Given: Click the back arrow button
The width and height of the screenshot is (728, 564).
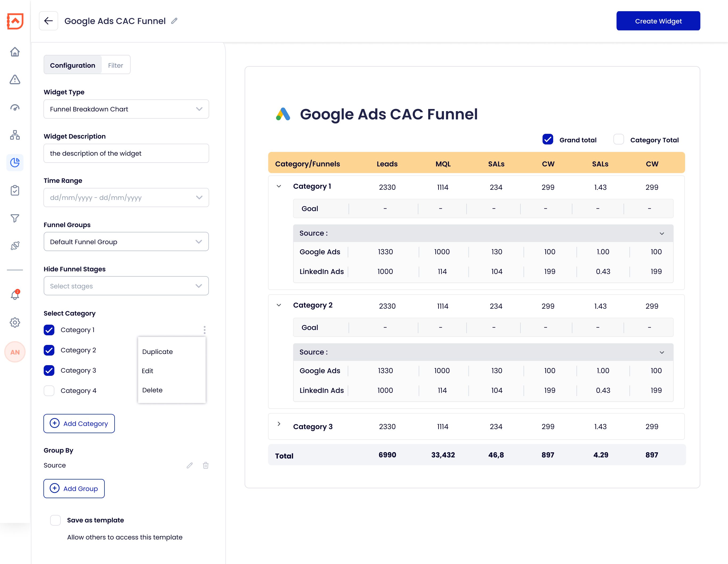Looking at the screenshot, I should point(49,21).
